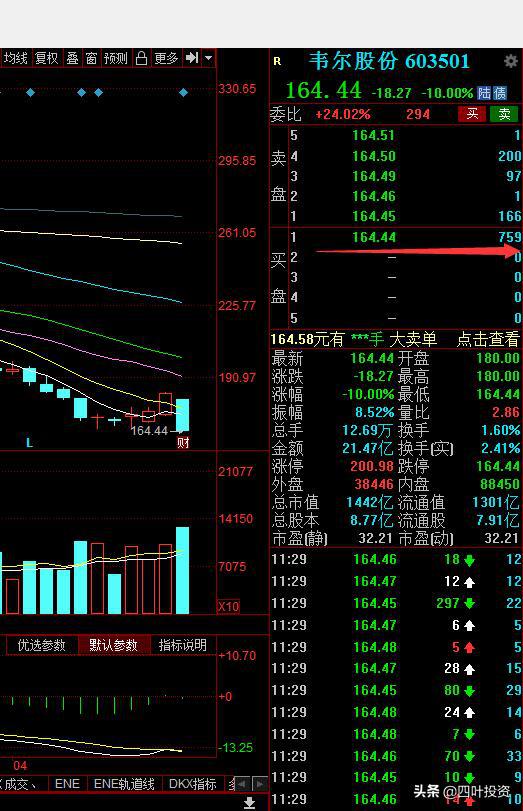Toggle 叠 overlay mode
Image resolution: width=523 pixels, height=811 pixels.
[x=72, y=58]
